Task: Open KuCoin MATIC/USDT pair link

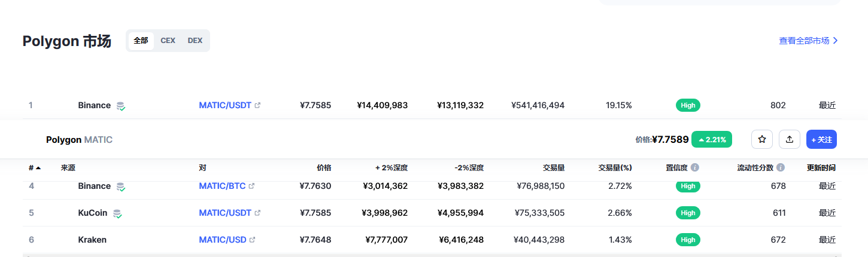Action: [225, 213]
